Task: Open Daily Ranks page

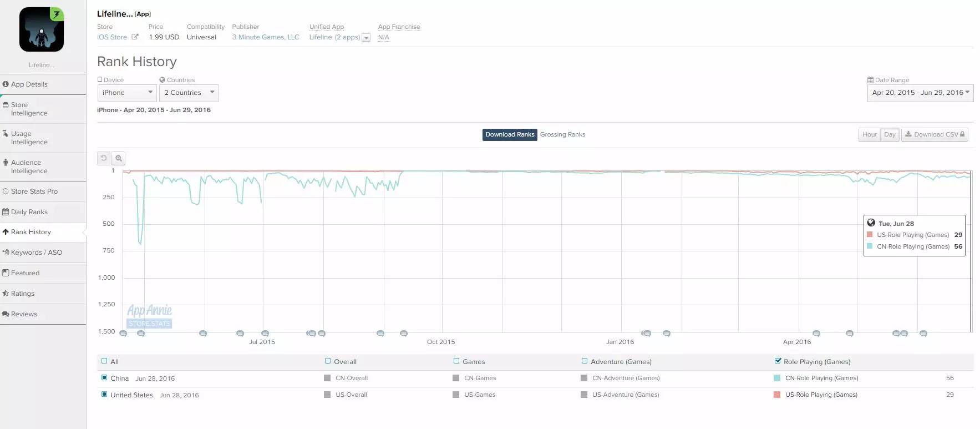Action: pyautogui.click(x=43, y=212)
